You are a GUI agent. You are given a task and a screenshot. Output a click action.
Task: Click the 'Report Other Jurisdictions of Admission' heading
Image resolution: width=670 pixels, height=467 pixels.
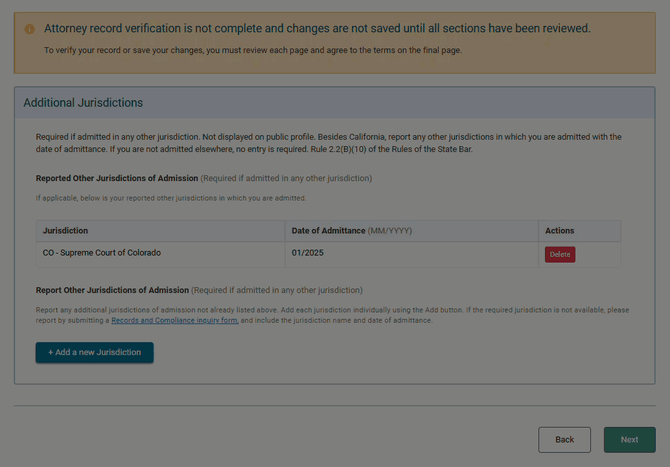[x=112, y=290]
